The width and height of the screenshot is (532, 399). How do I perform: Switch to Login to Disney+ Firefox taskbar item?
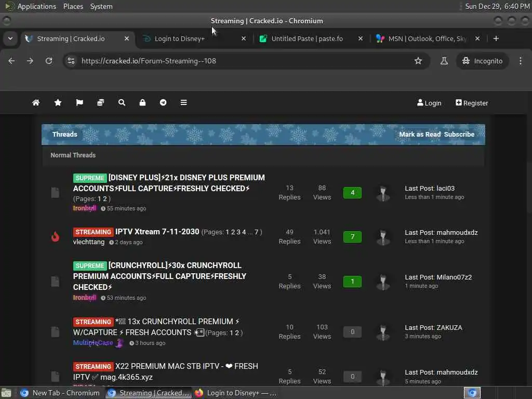[235, 393]
